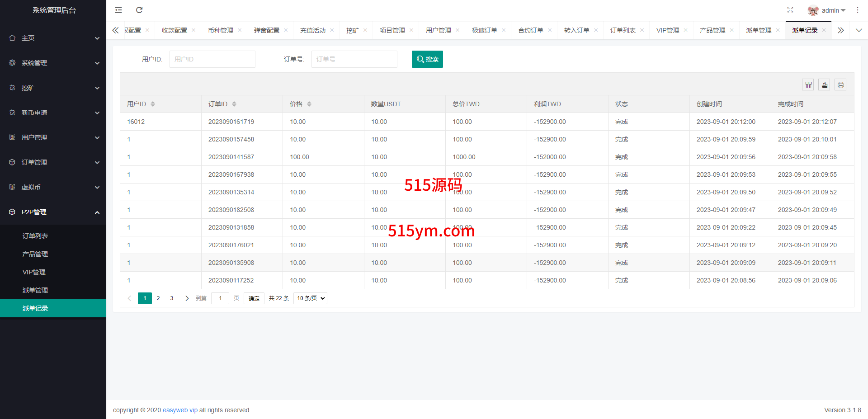This screenshot has width=868, height=419.
Task: Focus the 订单号 input field
Action: pyautogui.click(x=354, y=59)
